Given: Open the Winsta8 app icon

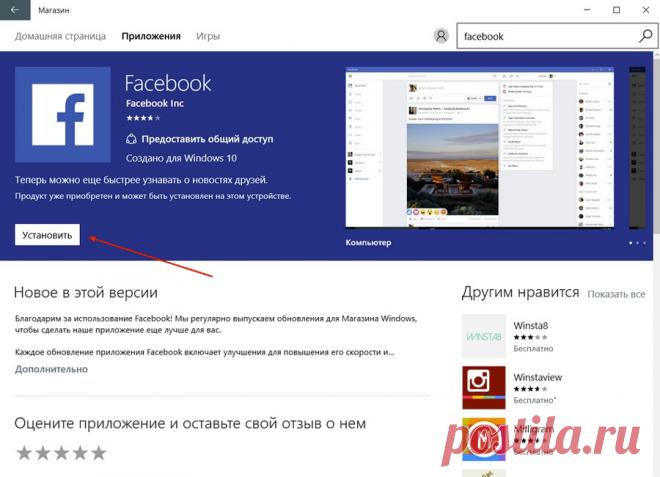Looking at the screenshot, I should 483,337.
